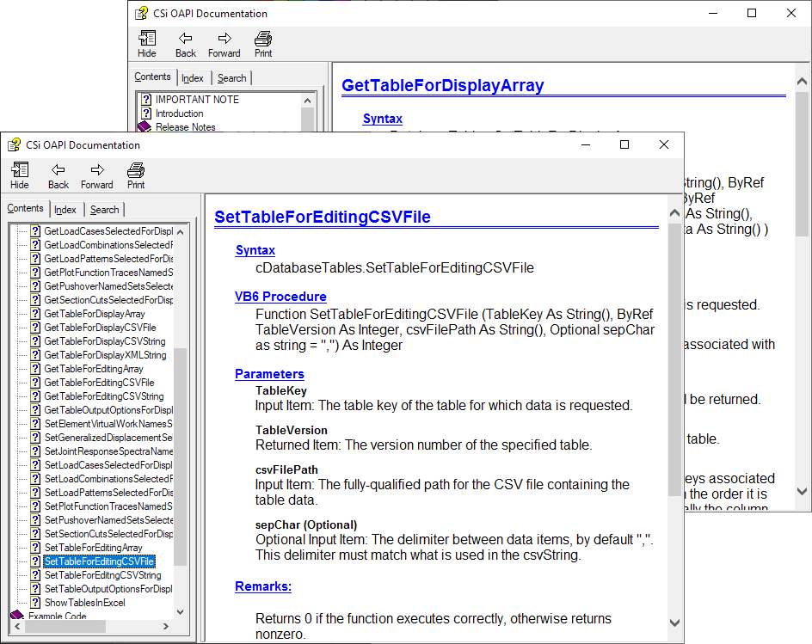Open the Example Code book item
The width and height of the screenshot is (812, 644).
(x=57, y=616)
